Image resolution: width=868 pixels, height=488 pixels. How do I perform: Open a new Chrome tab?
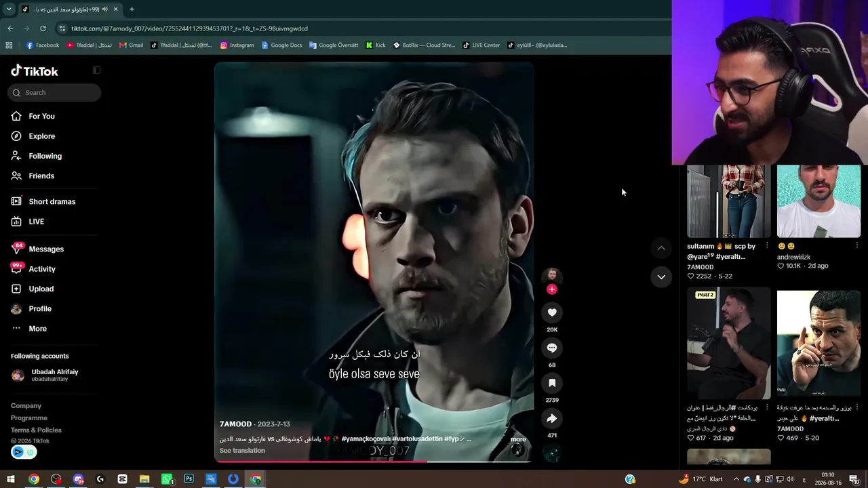pyautogui.click(x=132, y=9)
